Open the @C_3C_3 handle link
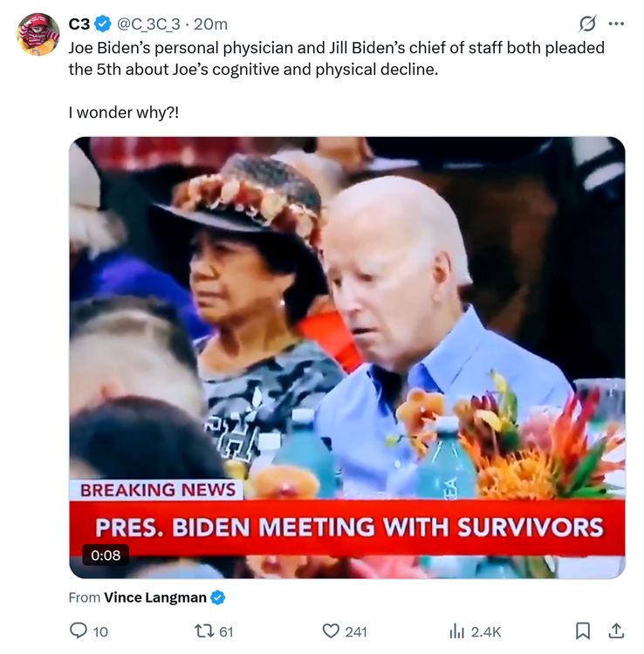This screenshot has width=644, height=654. point(148,24)
